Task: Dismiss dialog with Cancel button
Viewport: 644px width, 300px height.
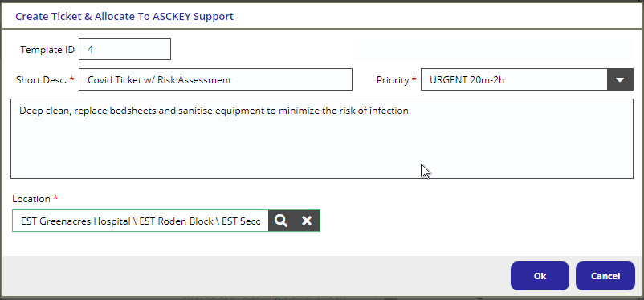Action: pos(605,276)
